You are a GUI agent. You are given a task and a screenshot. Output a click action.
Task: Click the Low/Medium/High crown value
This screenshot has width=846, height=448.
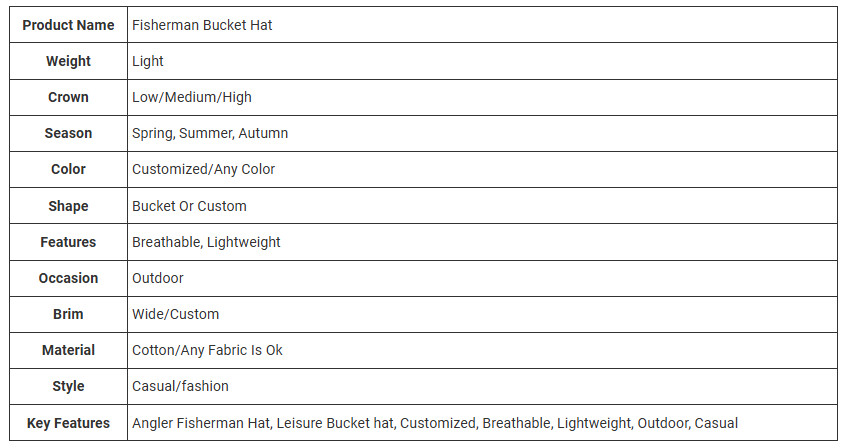pos(192,97)
